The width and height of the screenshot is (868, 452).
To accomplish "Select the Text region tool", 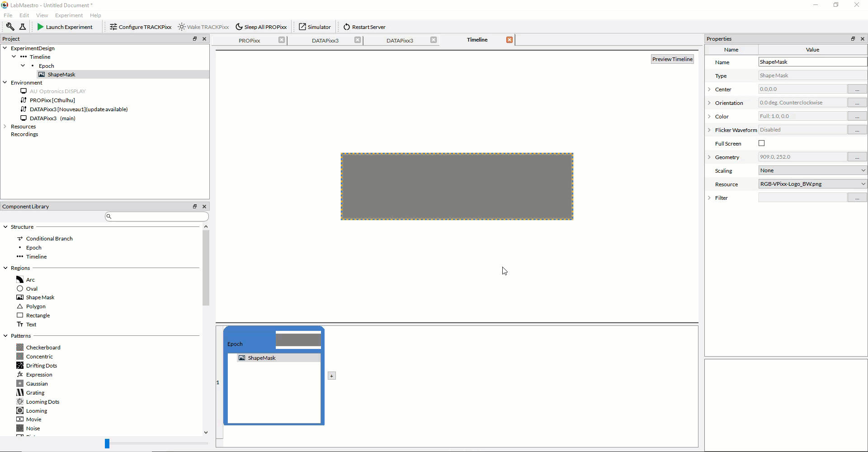I will [32, 325].
